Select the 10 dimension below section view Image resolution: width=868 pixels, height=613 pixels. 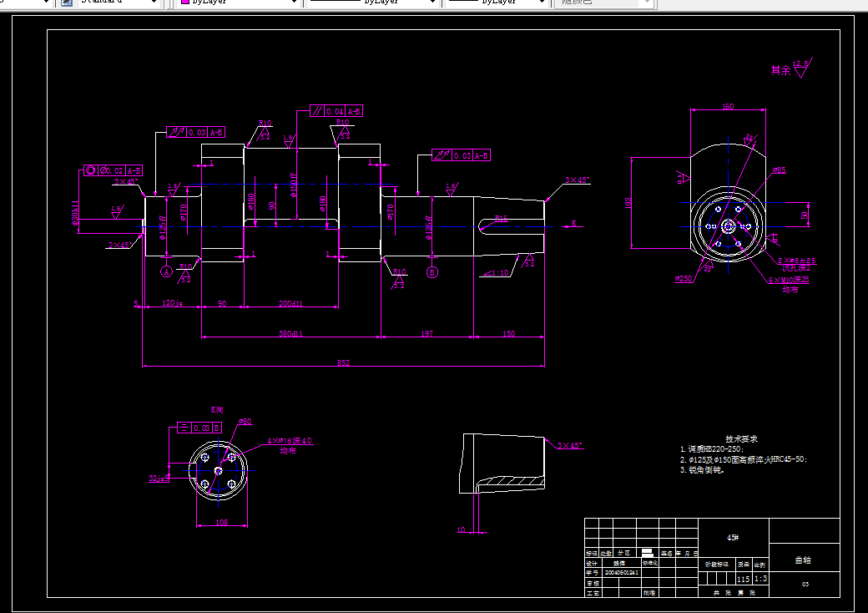pyautogui.click(x=461, y=530)
